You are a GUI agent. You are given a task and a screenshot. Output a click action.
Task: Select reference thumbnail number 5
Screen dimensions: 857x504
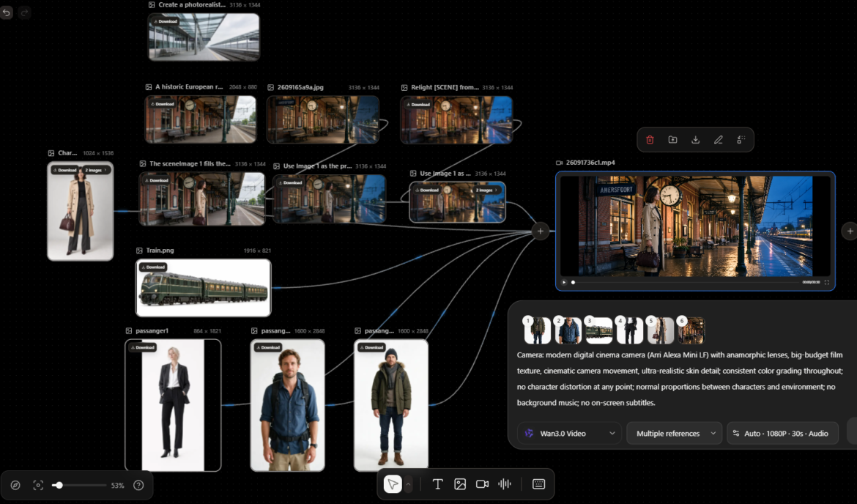pos(660,330)
